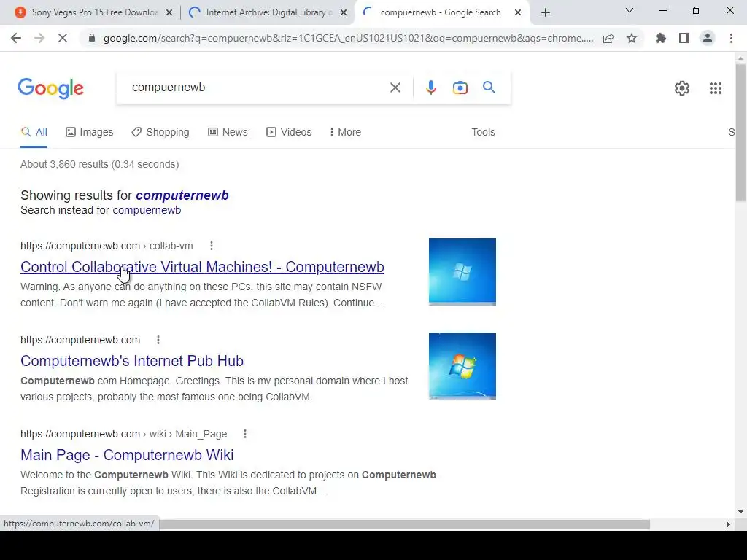Switch to Shopping results

click(x=160, y=132)
